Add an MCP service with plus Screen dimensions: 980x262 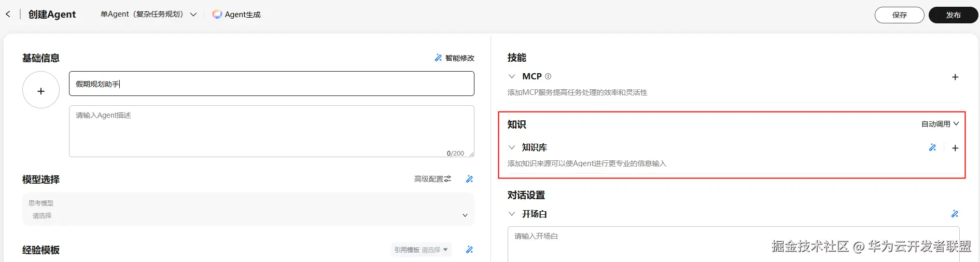(x=955, y=77)
